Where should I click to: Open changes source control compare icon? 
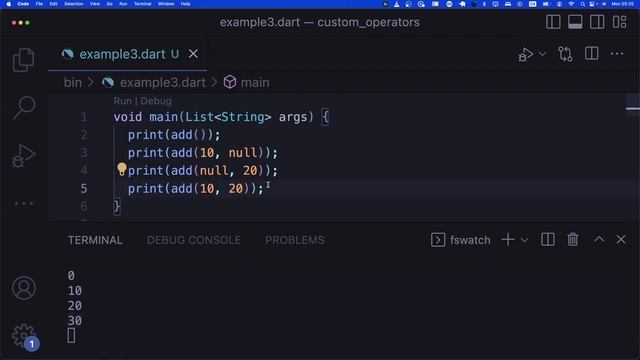[565, 54]
